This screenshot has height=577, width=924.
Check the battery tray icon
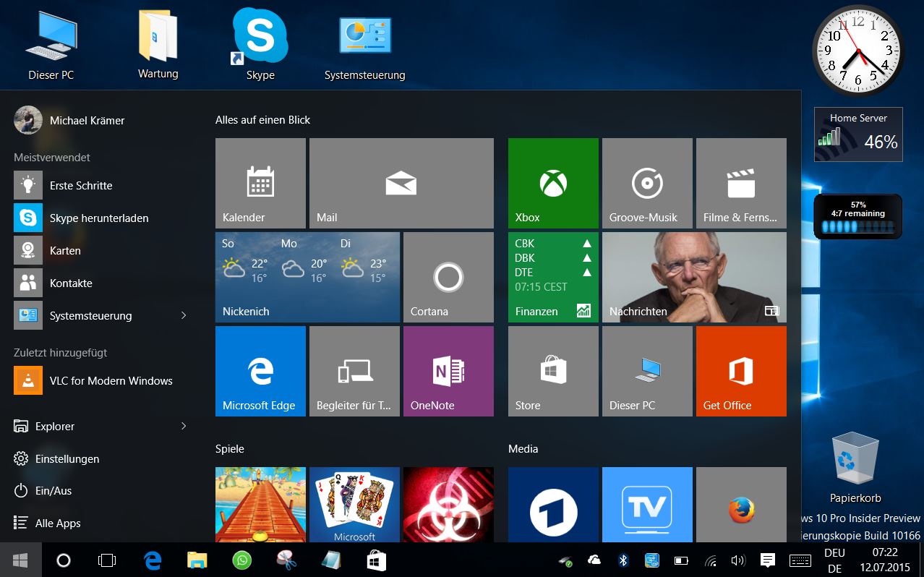[681, 560]
